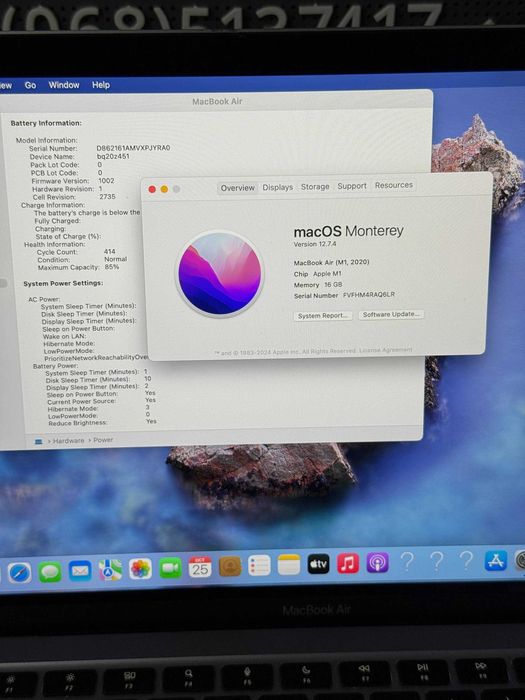The height and width of the screenshot is (700, 525).
Task: Switch to the Storage tab
Action: (315, 187)
